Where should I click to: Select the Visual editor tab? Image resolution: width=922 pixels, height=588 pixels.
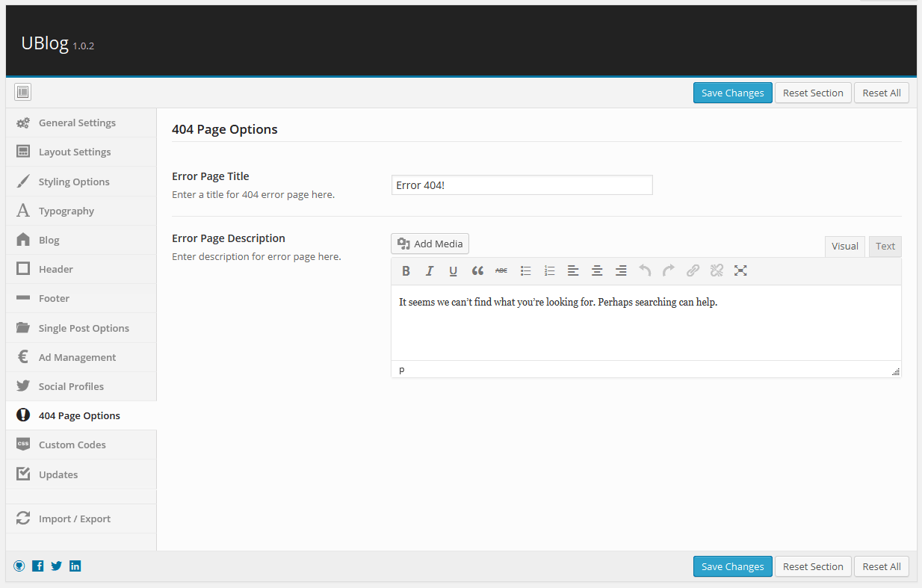[x=844, y=247]
